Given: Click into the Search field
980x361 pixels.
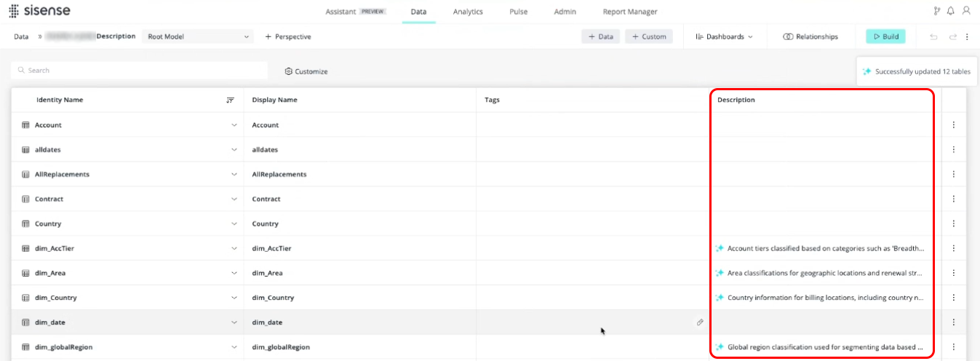Looking at the screenshot, I should click(140, 71).
